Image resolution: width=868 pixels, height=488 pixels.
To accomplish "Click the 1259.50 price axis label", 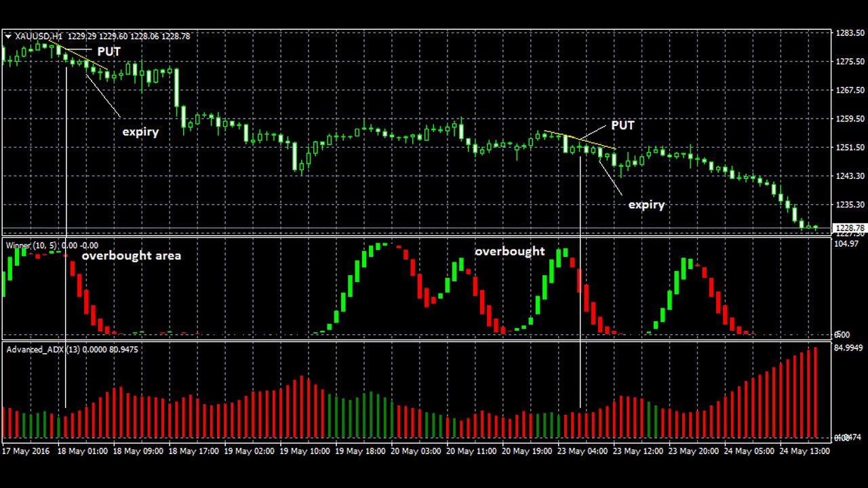I will (850, 119).
